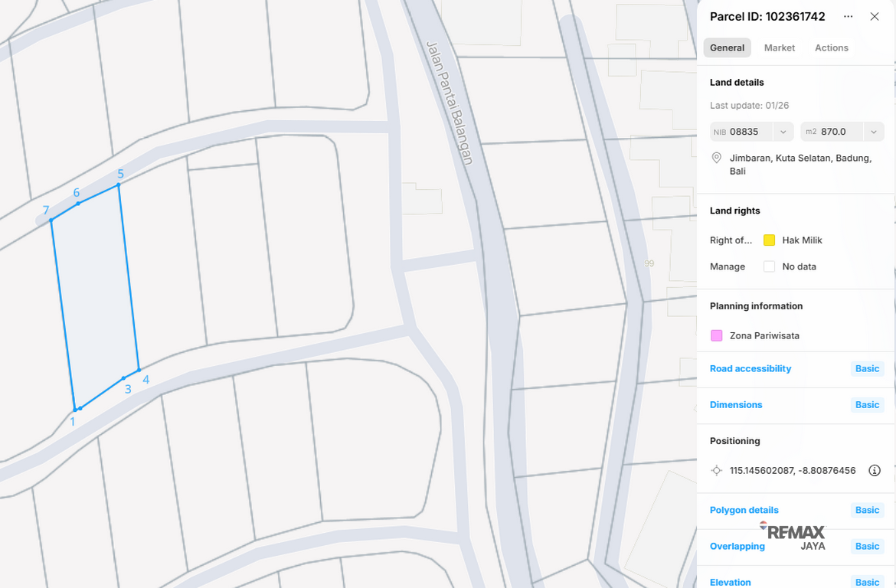896x588 pixels.
Task: Open the coordinates info icon
Action: [875, 470]
